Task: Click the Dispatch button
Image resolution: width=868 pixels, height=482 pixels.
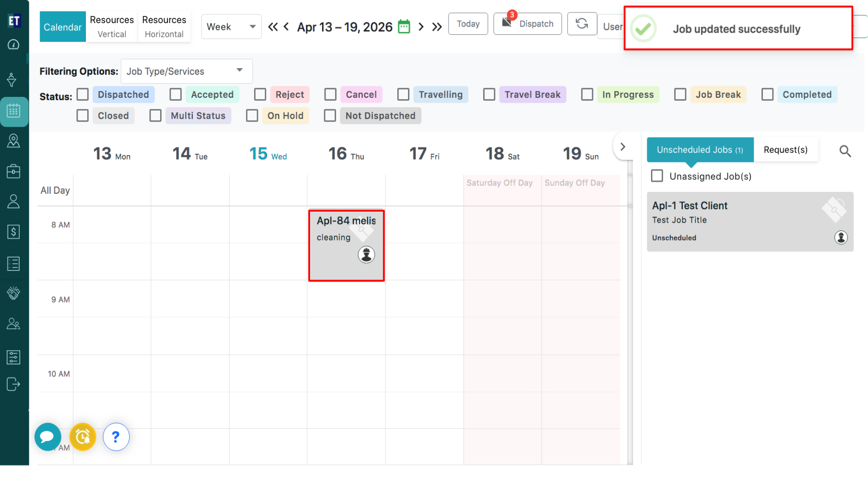Action: [528, 24]
